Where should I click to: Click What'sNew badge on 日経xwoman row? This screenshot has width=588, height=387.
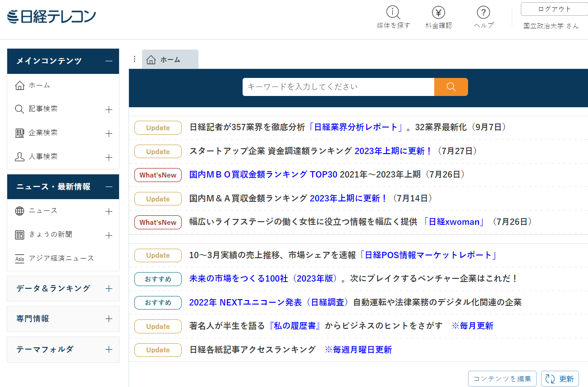[x=158, y=223]
